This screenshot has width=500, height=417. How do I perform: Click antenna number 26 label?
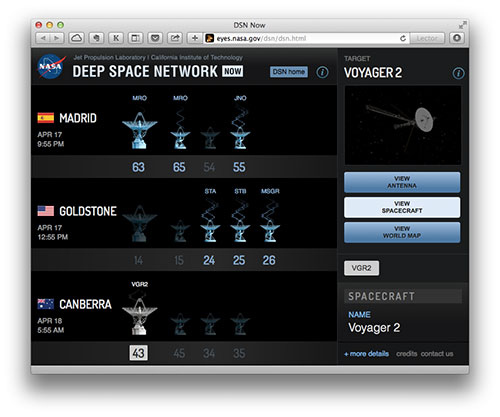click(269, 260)
